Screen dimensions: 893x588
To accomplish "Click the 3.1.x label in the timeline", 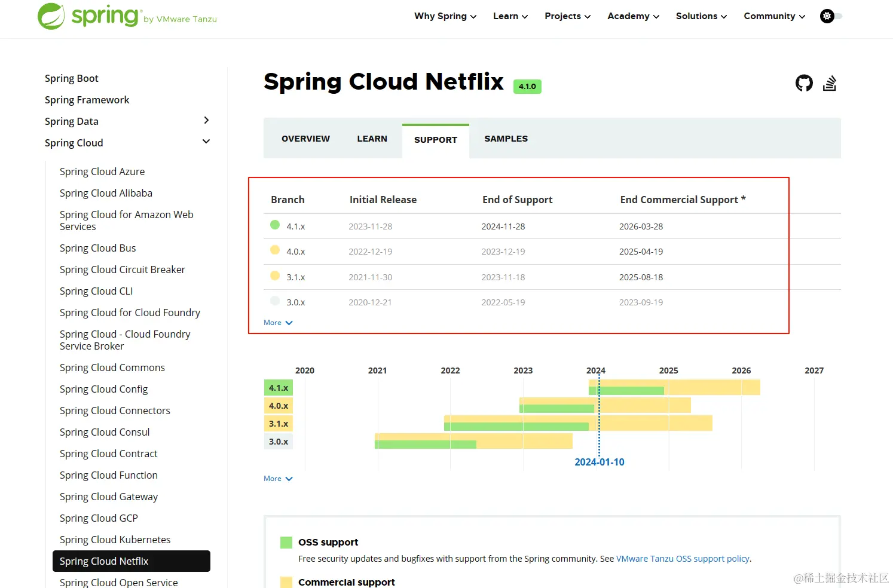I will pyautogui.click(x=279, y=424).
